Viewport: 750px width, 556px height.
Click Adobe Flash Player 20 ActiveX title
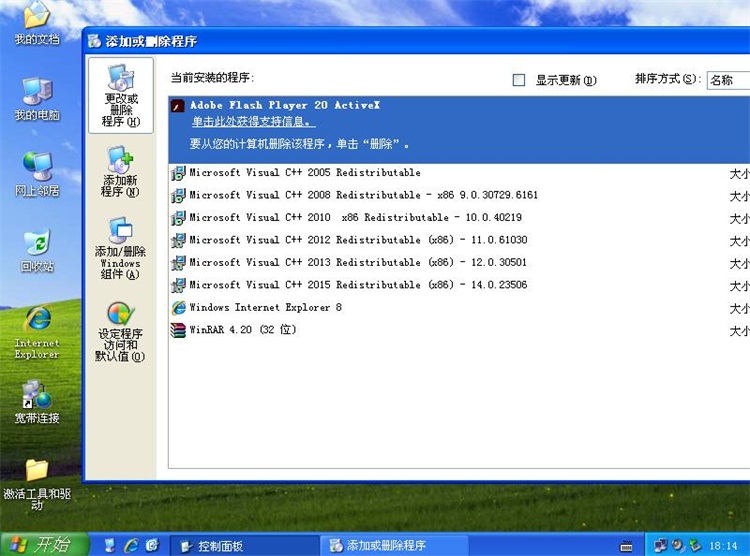tap(285, 105)
